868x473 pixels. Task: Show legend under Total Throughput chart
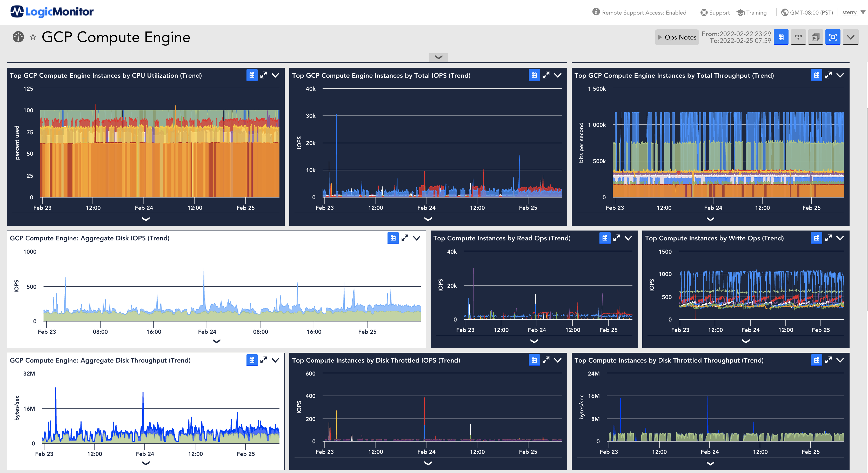coord(710,219)
